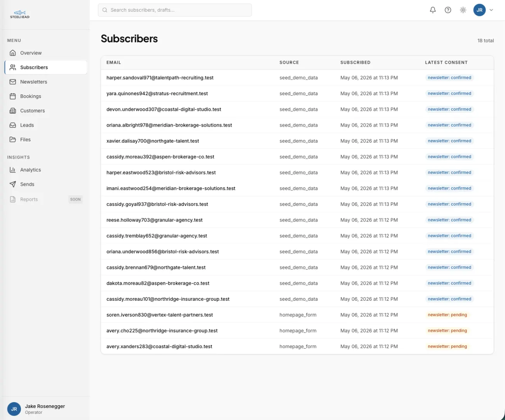
Task: Select xavier.dalisay700@northgate-talent.test
Action: point(153,141)
